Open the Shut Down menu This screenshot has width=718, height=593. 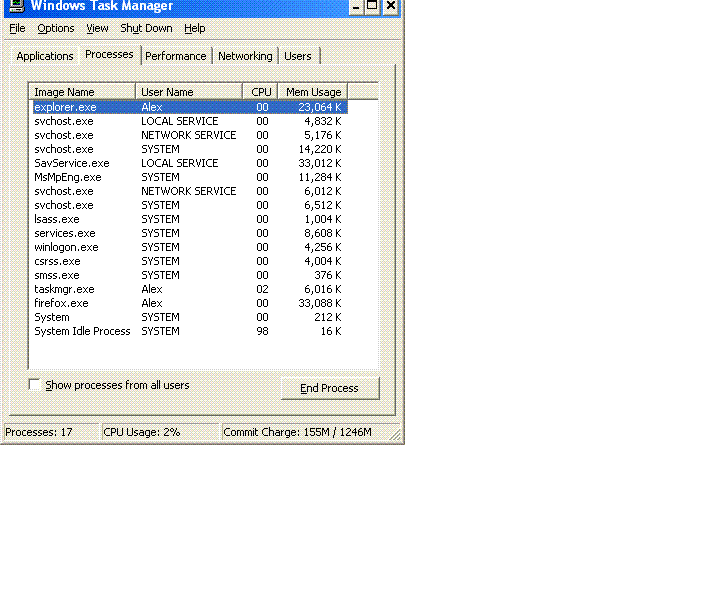[x=146, y=28]
